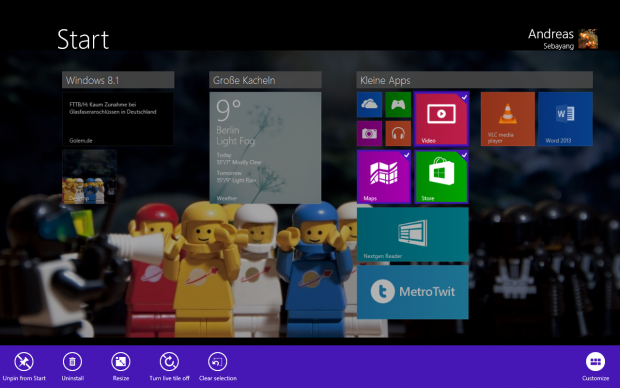Open the MetroTwit tile
Image resolution: width=620 pixels, height=388 pixels.
[x=413, y=292]
